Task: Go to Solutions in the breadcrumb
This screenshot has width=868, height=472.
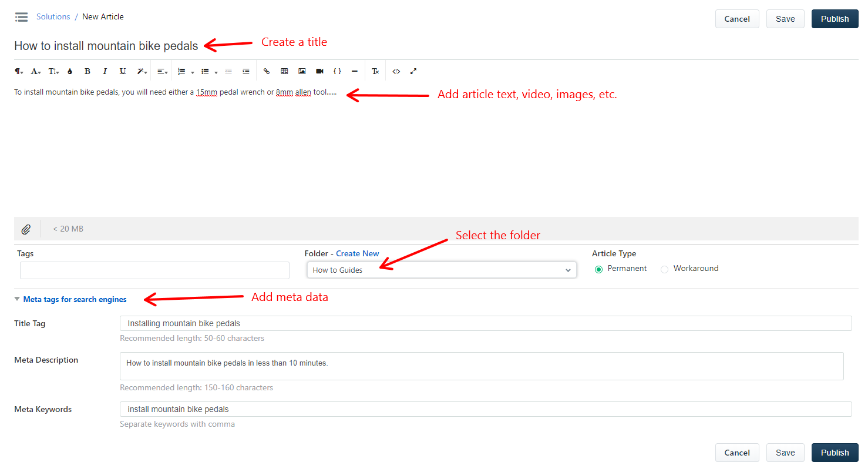Action: tap(53, 16)
